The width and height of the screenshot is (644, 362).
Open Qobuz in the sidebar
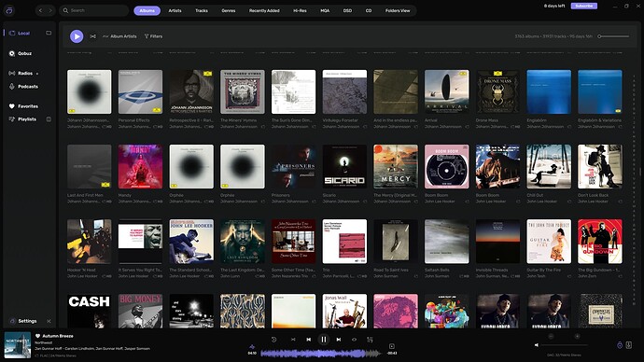click(21, 53)
